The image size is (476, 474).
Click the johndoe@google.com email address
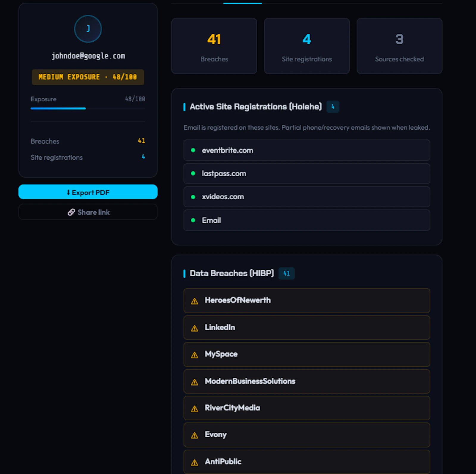(88, 56)
